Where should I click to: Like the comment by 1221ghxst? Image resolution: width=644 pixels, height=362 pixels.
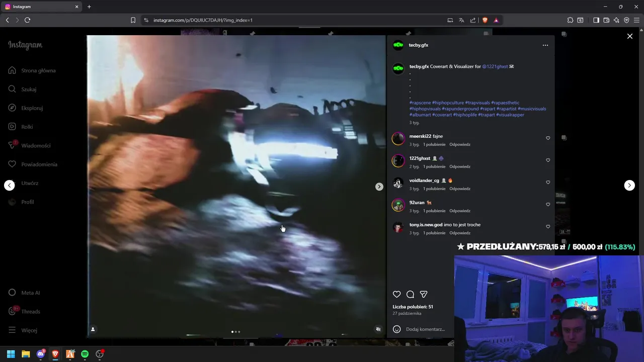click(x=548, y=160)
